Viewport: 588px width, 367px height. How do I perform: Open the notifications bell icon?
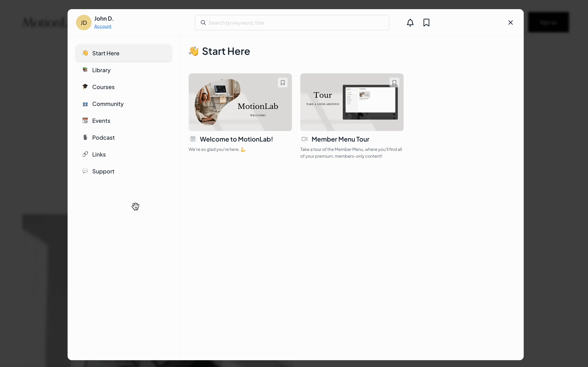pos(410,22)
